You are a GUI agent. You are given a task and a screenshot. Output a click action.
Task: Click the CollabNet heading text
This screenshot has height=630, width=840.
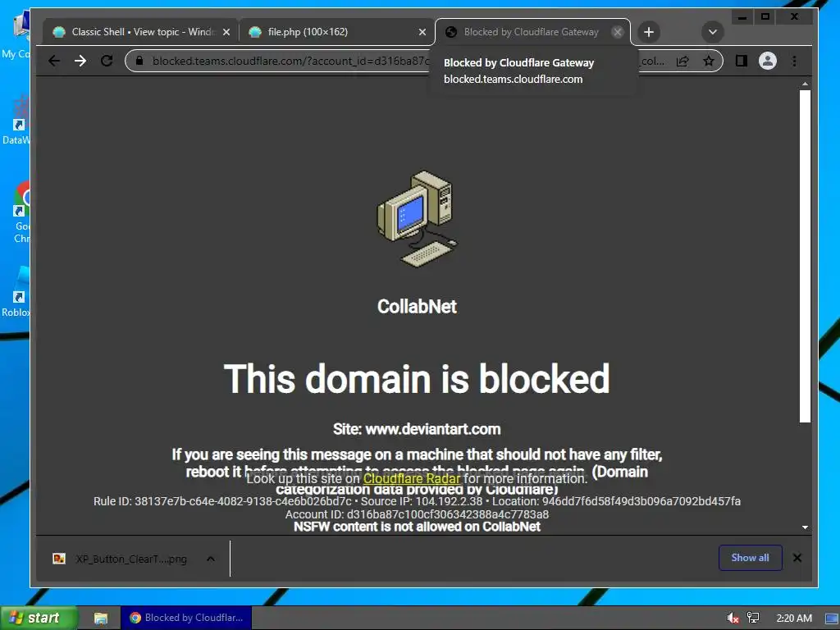[417, 307]
